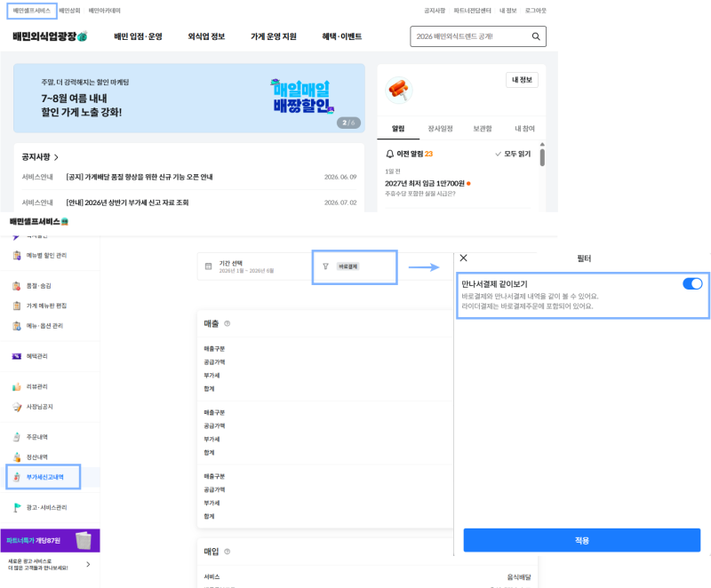Click the 리뷰관리 thumbs-up icon
This screenshot has height=588, width=711.
pyautogui.click(x=17, y=386)
